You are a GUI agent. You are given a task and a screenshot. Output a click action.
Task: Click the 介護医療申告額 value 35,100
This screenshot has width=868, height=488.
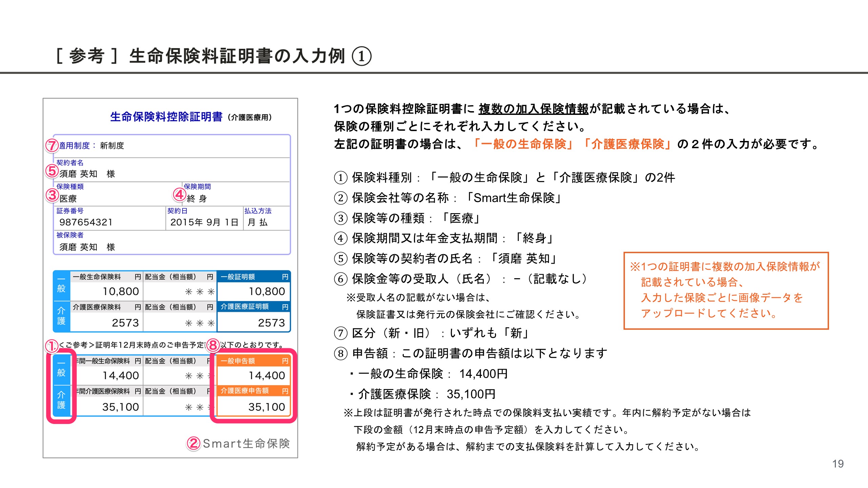(x=267, y=407)
